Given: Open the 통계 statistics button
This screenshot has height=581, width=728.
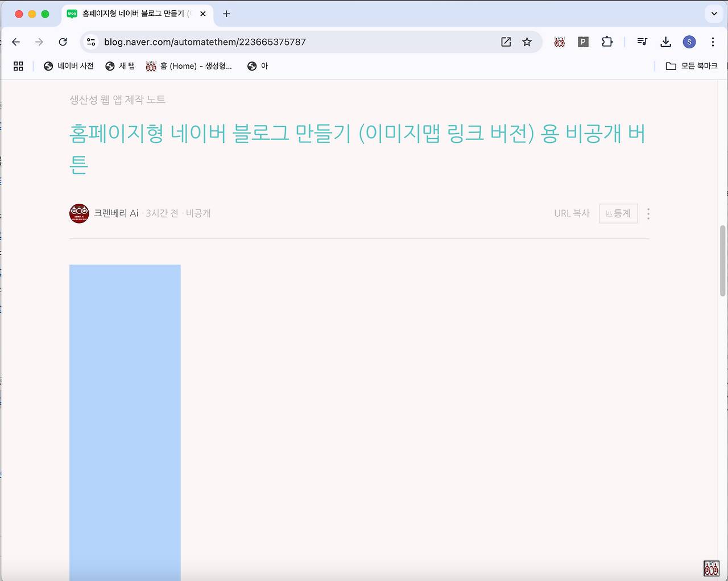Looking at the screenshot, I should pos(618,213).
